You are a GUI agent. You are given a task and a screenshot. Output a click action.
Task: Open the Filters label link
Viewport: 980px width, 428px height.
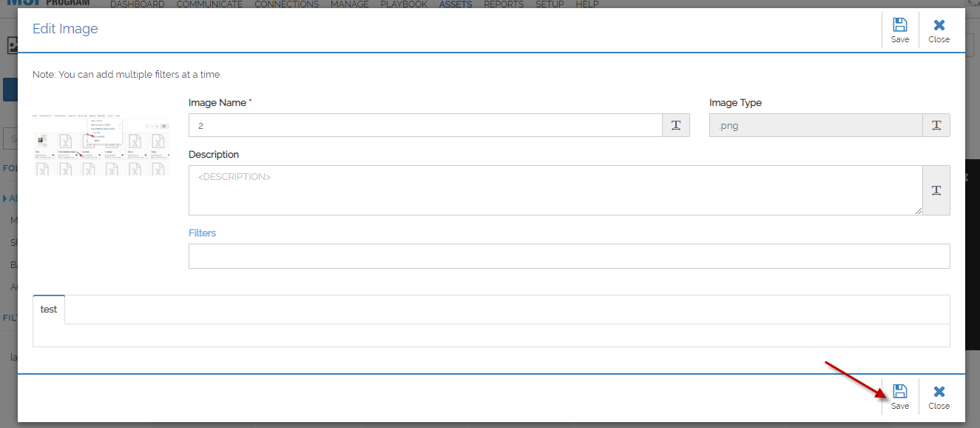pyautogui.click(x=202, y=233)
